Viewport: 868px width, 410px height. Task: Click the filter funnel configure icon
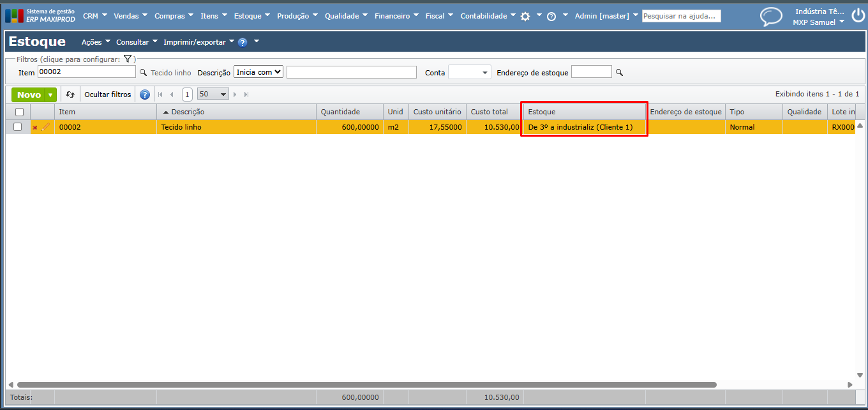pyautogui.click(x=128, y=59)
